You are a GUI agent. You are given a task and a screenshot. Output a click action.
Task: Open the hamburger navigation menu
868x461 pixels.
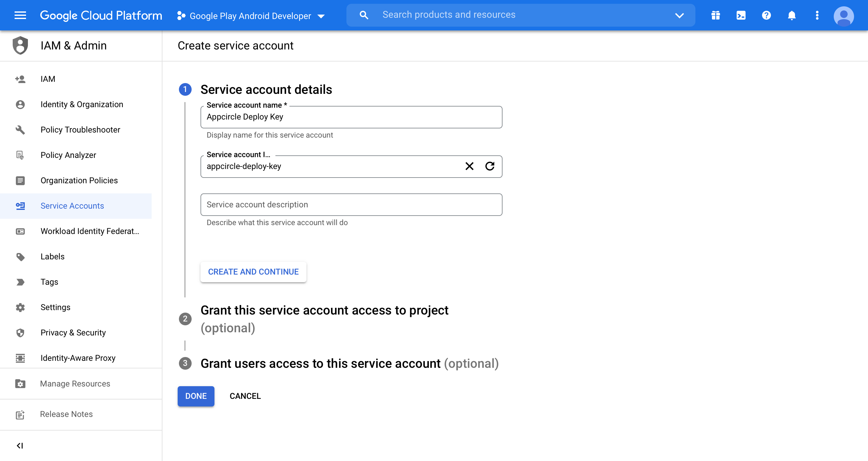tap(20, 15)
